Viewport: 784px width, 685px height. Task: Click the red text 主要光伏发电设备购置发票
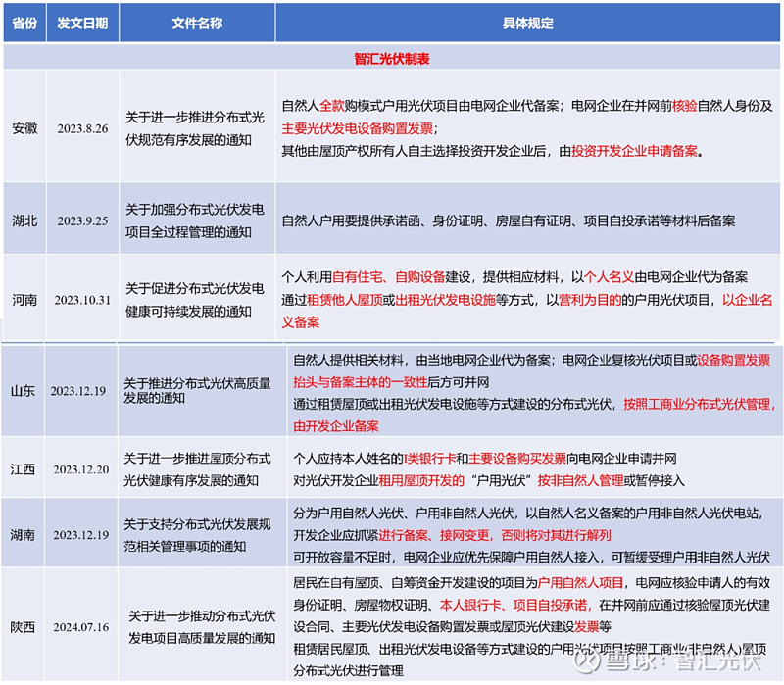(357, 128)
